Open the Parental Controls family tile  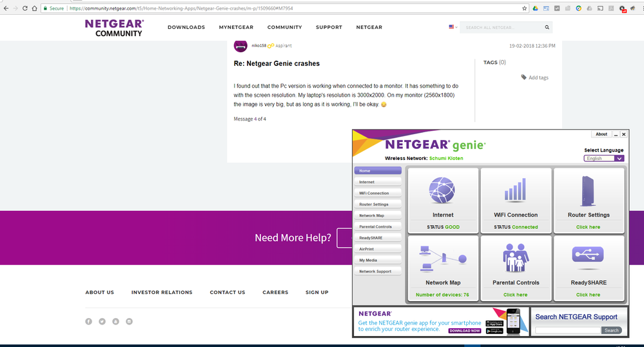tap(516, 268)
